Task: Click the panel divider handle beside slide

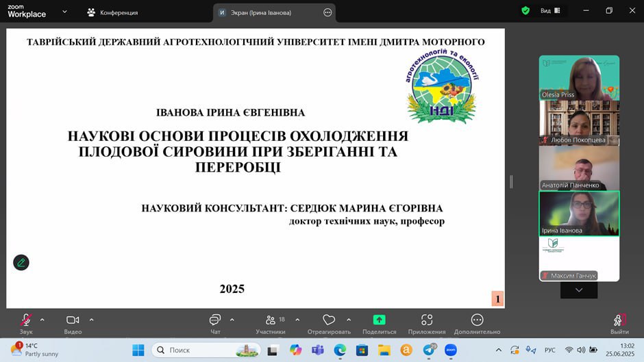Action: [511, 182]
